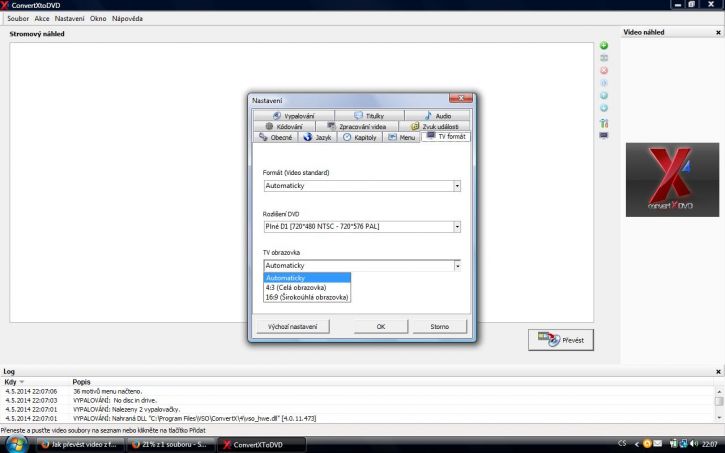Open the Nastavení menu
Image resolution: width=725 pixels, height=453 pixels.
pos(69,18)
